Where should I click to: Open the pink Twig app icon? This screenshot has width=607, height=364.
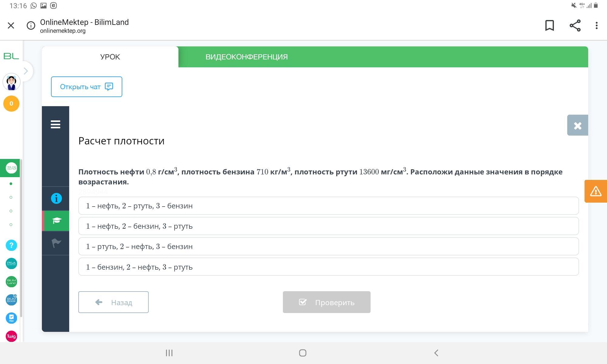point(11,336)
